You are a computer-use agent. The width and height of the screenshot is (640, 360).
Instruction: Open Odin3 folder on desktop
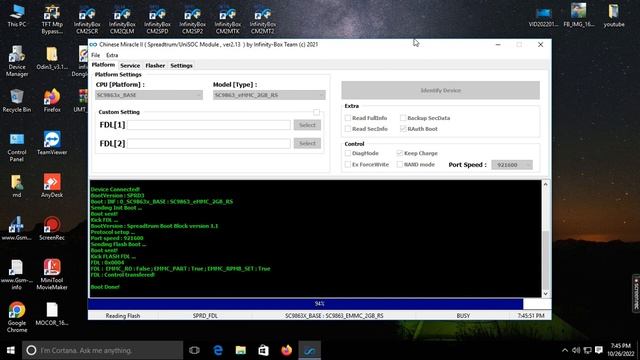[52, 58]
